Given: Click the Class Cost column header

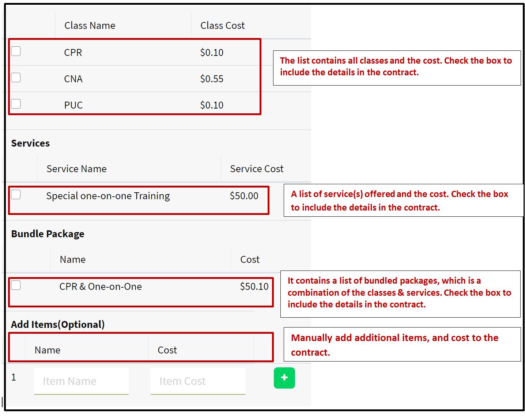Looking at the screenshot, I should pyautogui.click(x=222, y=26).
